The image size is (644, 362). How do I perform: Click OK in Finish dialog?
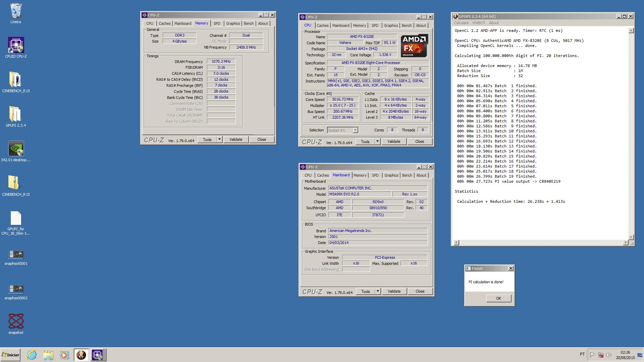pos(498,298)
